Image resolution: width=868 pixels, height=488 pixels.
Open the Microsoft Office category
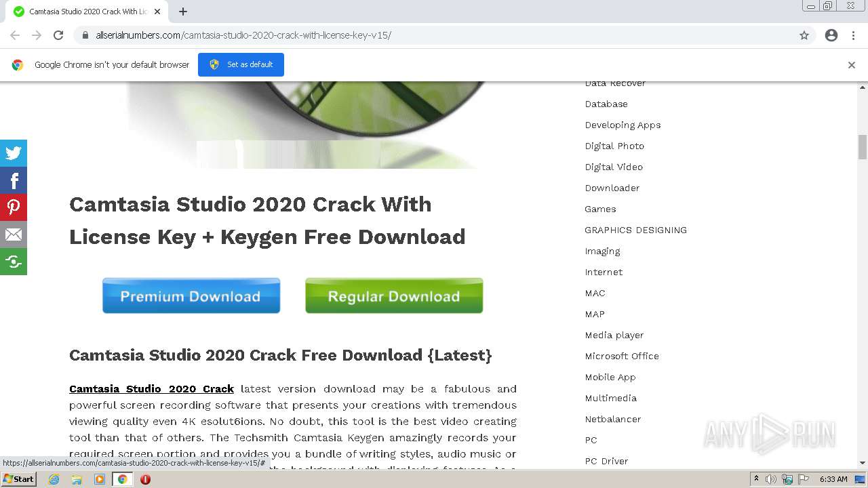coord(622,356)
